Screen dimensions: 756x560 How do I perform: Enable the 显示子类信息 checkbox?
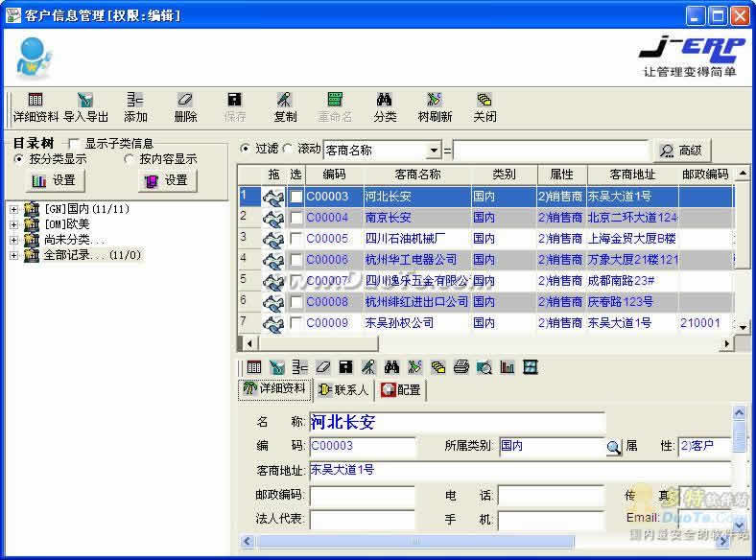pyautogui.click(x=74, y=144)
